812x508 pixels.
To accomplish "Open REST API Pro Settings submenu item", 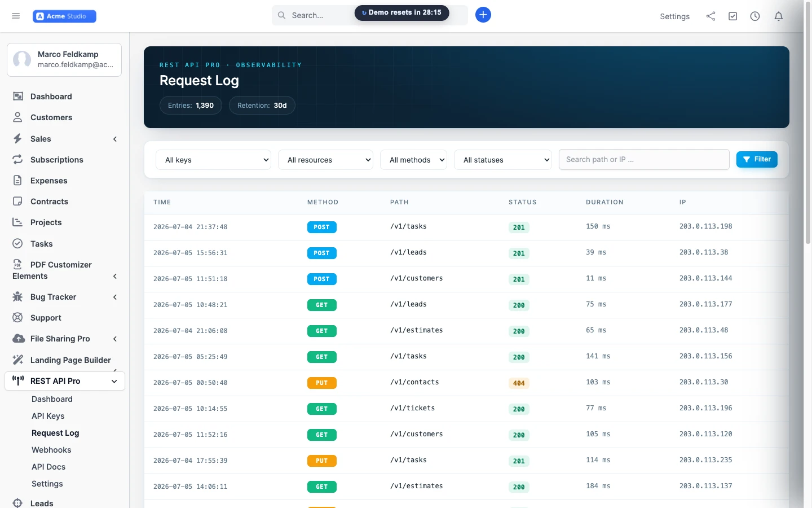I will click(x=47, y=484).
